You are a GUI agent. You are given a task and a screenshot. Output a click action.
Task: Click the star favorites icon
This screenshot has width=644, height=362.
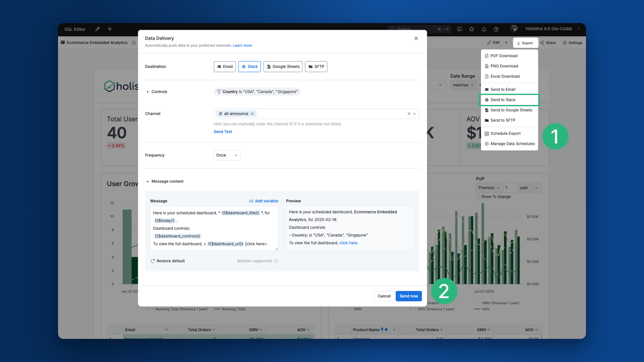(x=472, y=29)
